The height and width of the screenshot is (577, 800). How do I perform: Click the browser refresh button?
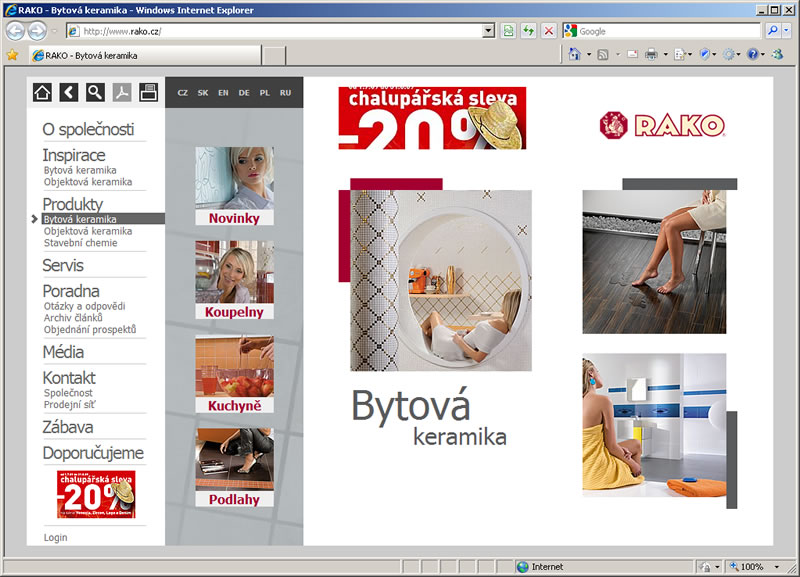click(529, 31)
